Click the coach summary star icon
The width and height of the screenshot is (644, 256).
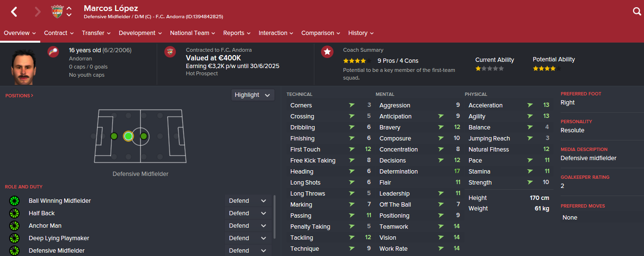pos(327,52)
